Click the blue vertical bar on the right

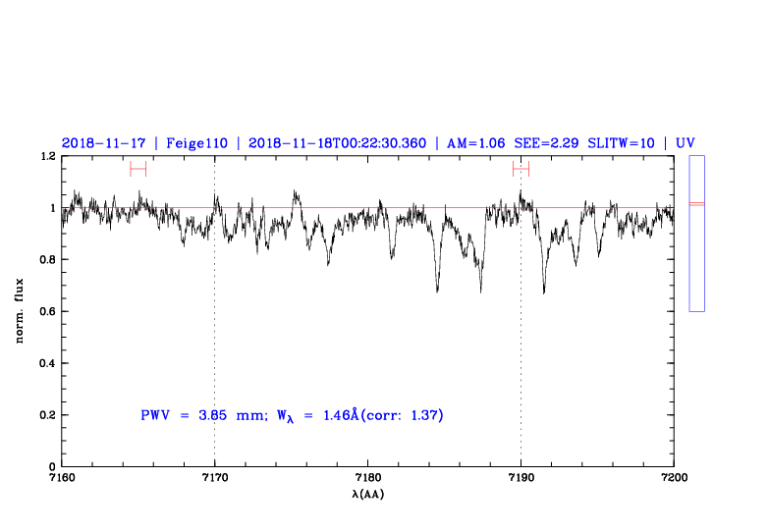coord(696,255)
